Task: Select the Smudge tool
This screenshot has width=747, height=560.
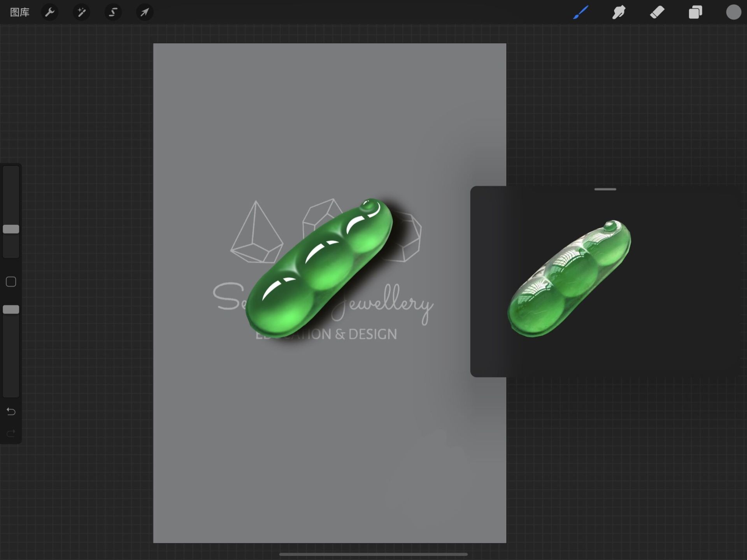Action: click(619, 12)
